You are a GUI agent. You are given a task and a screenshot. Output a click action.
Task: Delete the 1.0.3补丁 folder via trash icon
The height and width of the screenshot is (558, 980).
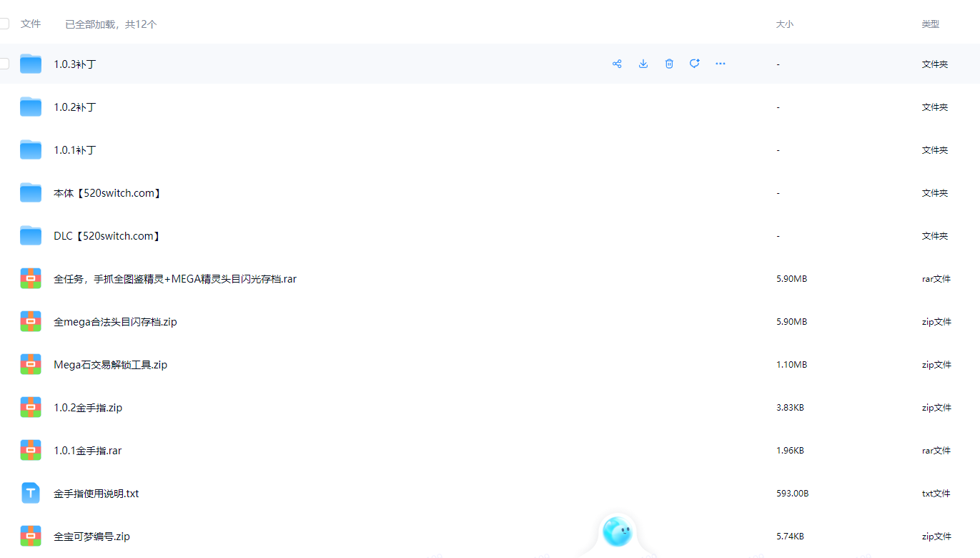coord(669,64)
